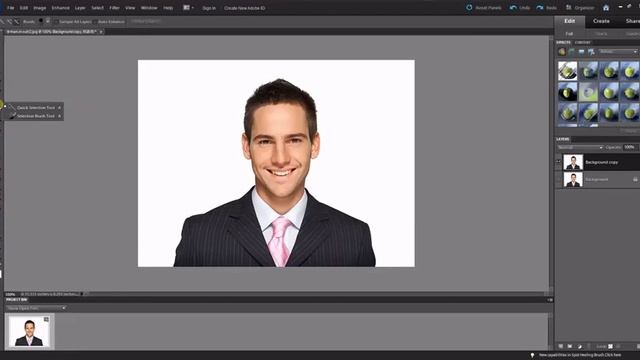
Task: Open the View menu
Action: 130,8
